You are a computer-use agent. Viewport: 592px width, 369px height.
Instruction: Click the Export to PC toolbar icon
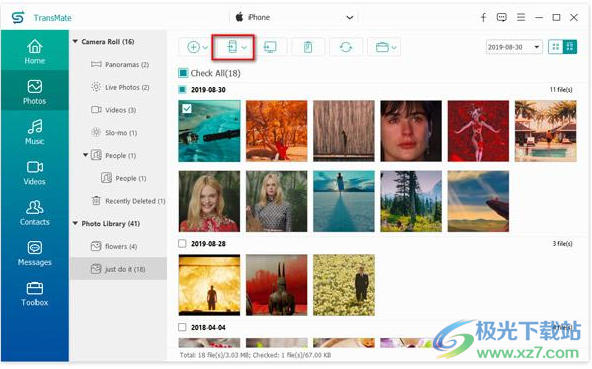pyautogui.click(x=270, y=47)
